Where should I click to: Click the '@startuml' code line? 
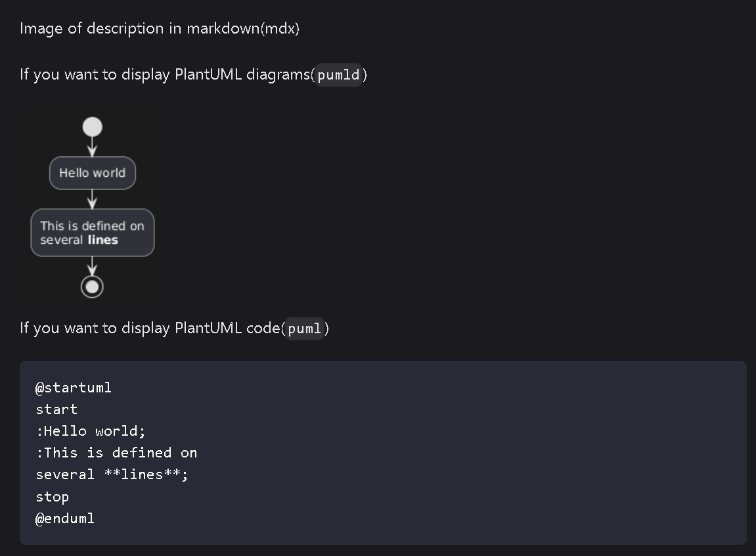pos(74,388)
